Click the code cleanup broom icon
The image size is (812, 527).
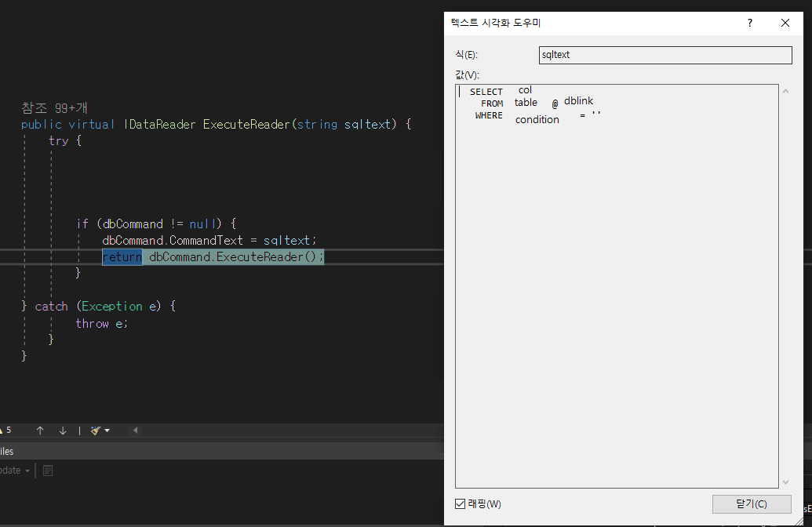[x=95, y=431]
